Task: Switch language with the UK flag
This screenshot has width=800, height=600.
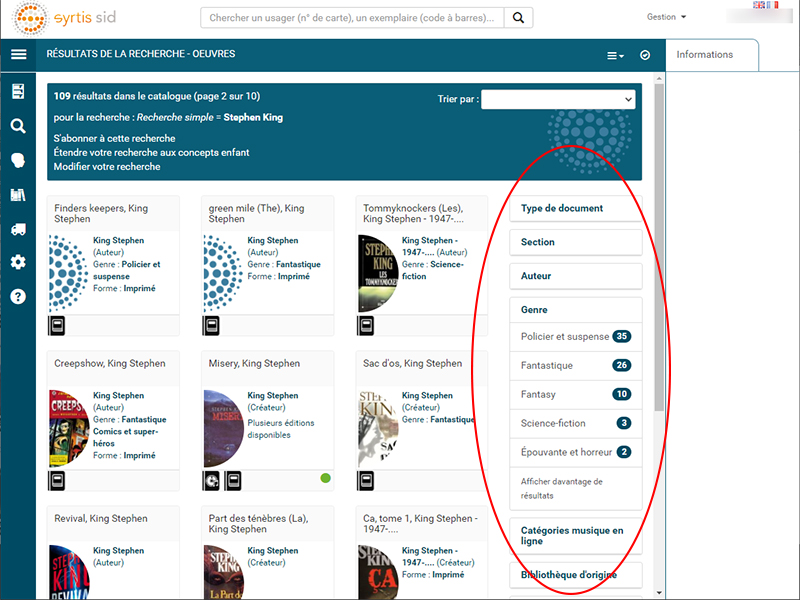Action: click(759, 5)
